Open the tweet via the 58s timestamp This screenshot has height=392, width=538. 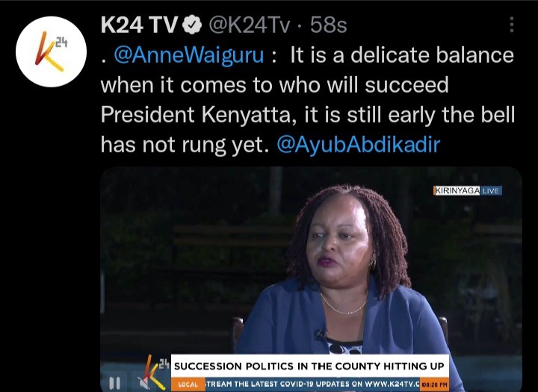328,25
